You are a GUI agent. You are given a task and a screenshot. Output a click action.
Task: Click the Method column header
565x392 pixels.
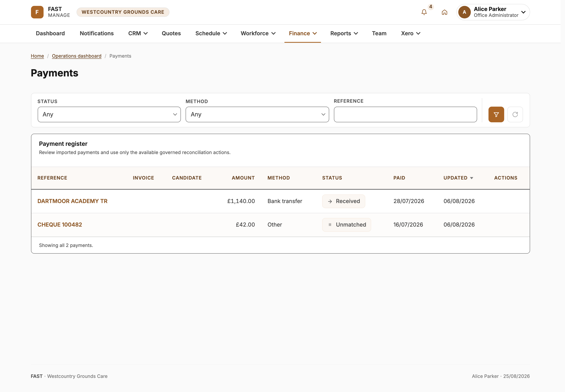pos(279,178)
